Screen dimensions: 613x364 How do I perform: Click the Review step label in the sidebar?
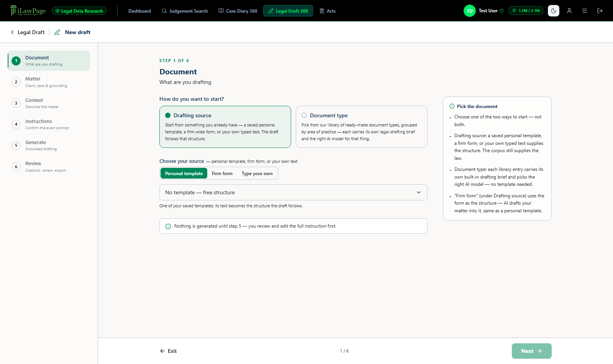point(33,163)
